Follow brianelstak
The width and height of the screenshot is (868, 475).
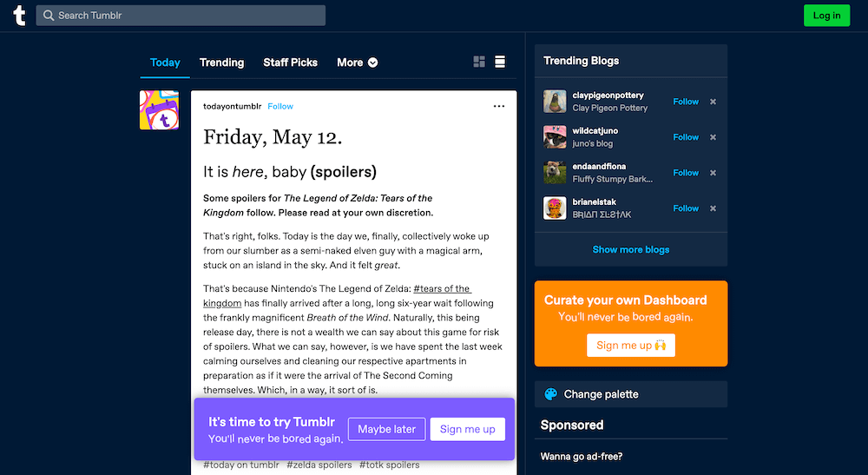point(686,208)
